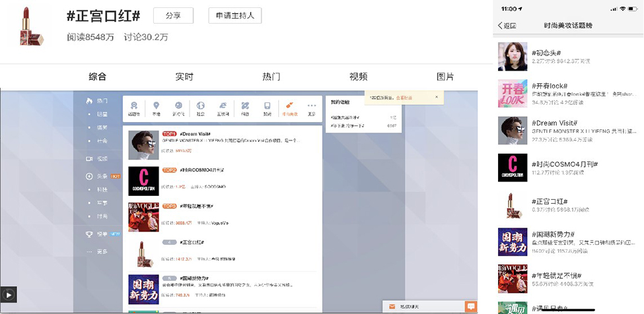The width and height of the screenshot is (644, 314).
Task: Switch to the 实时 tab
Action: (x=184, y=77)
